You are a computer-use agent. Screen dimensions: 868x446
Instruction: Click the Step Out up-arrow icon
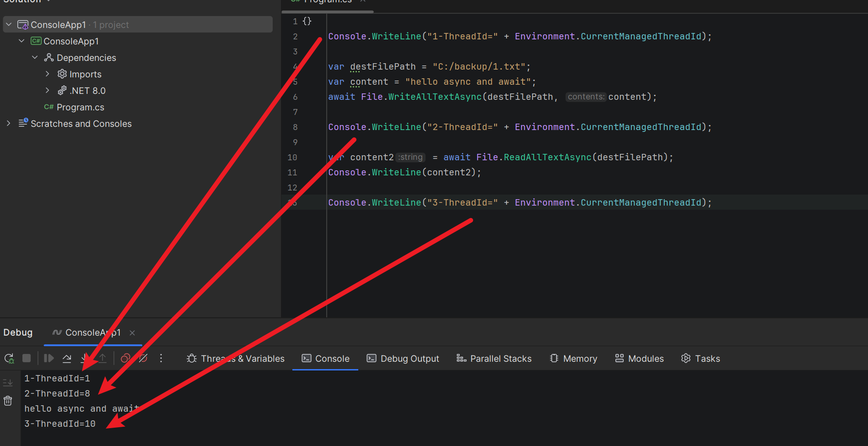[103, 359]
